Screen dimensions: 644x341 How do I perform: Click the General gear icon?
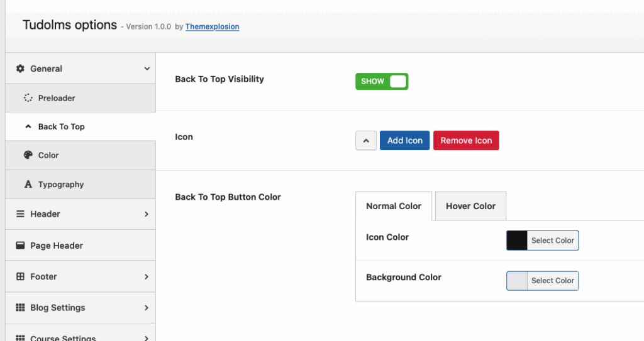point(20,68)
